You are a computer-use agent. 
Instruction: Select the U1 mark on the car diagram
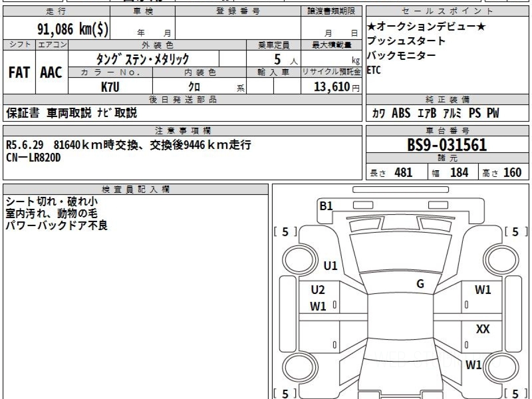[331, 266]
